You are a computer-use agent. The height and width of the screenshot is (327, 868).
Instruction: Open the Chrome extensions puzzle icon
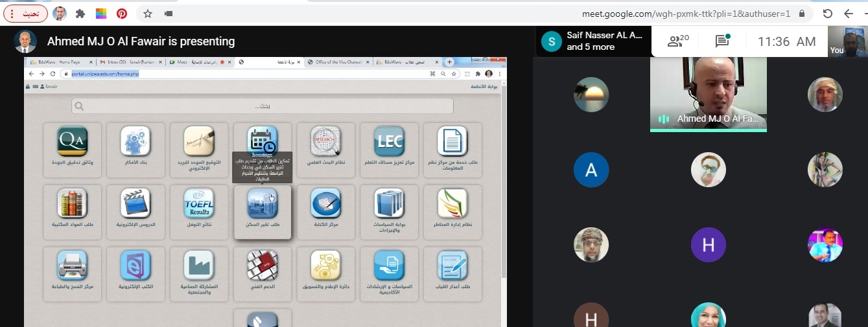click(80, 13)
